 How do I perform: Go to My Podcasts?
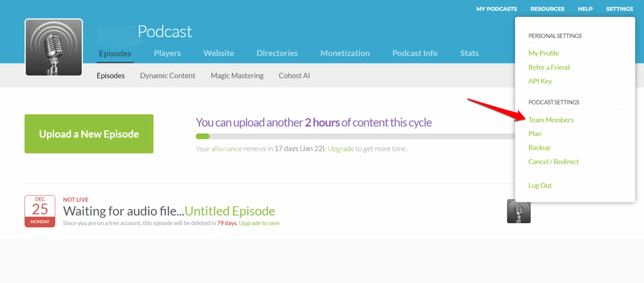click(x=496, y=9)
